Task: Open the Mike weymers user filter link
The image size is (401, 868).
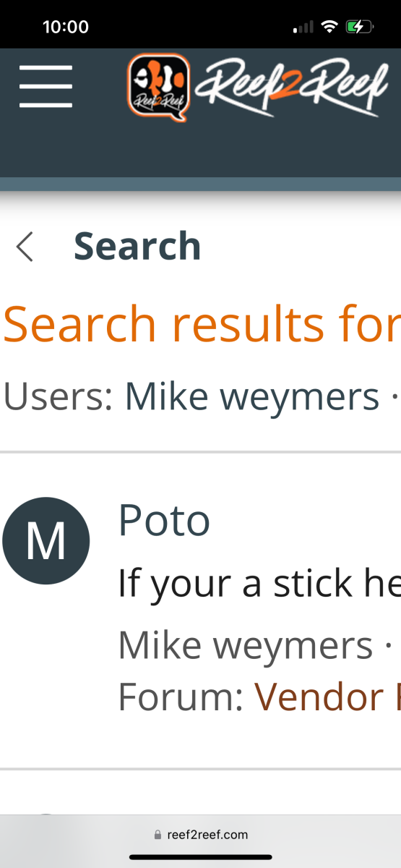Action: [x=252, y=396]
